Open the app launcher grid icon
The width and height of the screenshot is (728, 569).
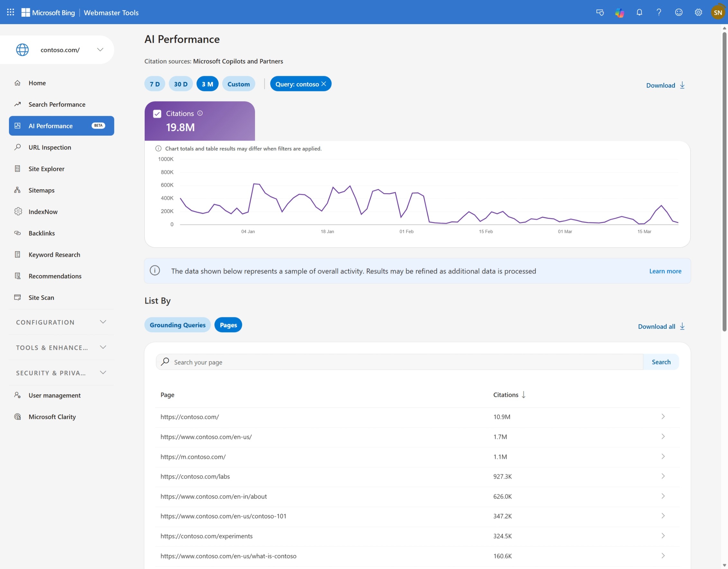10,12
